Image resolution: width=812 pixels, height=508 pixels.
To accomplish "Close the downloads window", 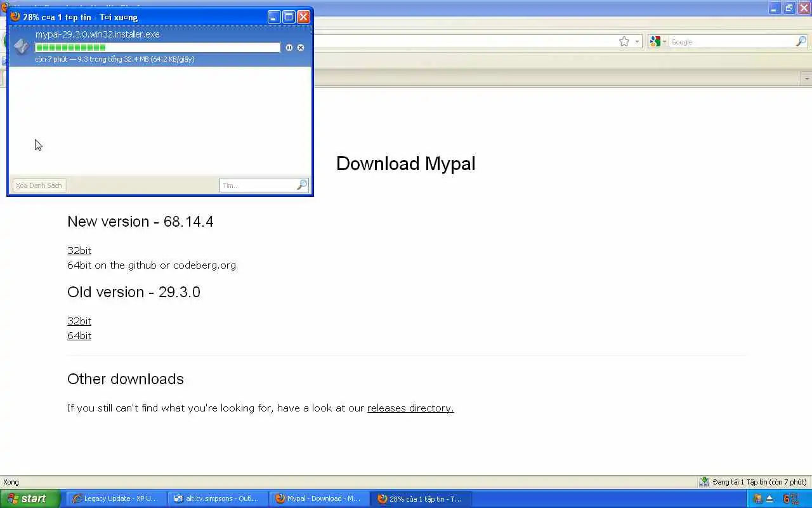I will 303,17.
